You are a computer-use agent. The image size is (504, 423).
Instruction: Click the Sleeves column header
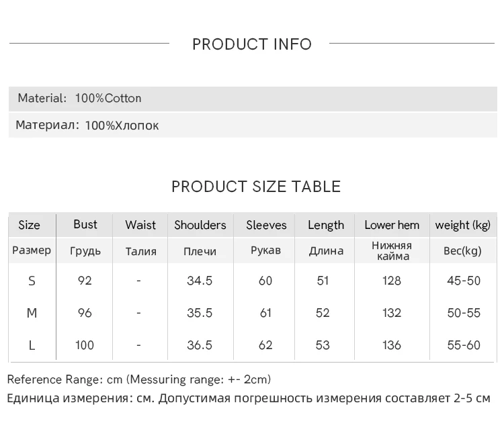click(266, 225)
